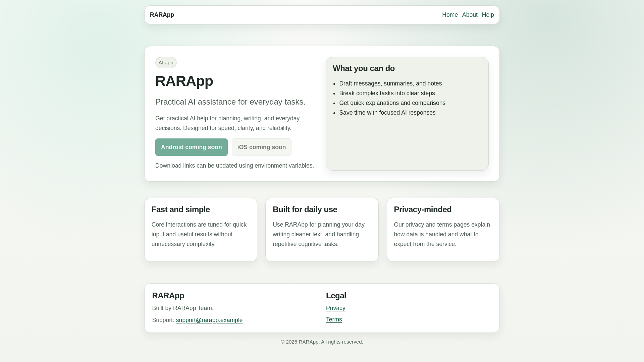Screen dimensions: 644x362
Task: Click the tagline about practical AI assistance
Action: tap(230, 102)
